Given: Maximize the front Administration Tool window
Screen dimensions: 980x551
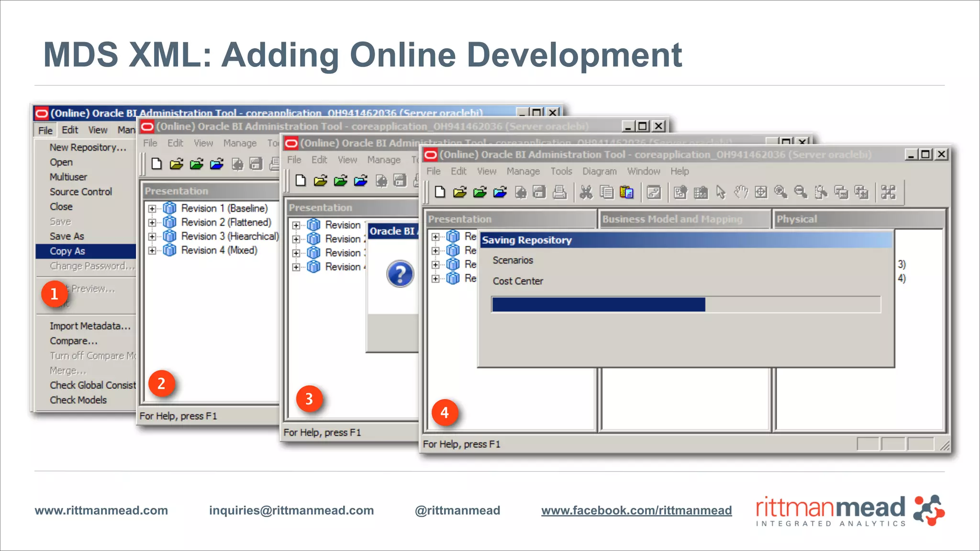Looking at the screenshot, I should [x=925, y=154].
